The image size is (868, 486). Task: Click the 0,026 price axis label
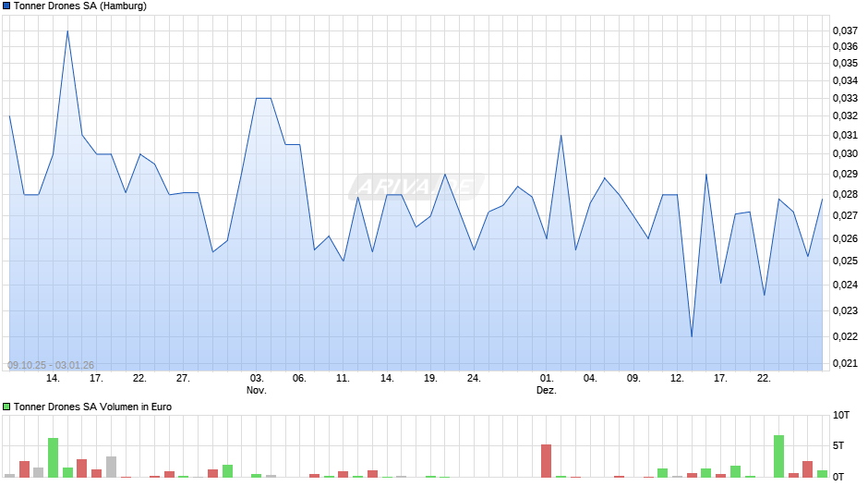845,239
